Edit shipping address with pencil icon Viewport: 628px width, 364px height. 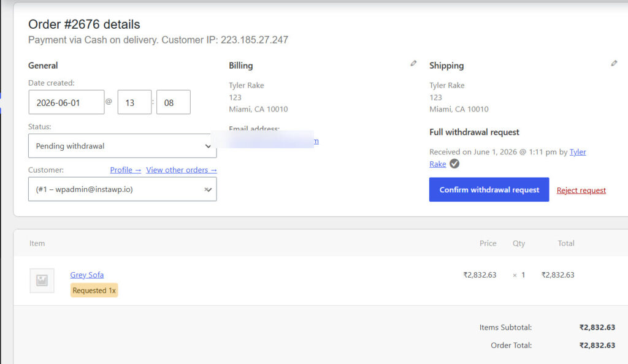pos(614,63)
